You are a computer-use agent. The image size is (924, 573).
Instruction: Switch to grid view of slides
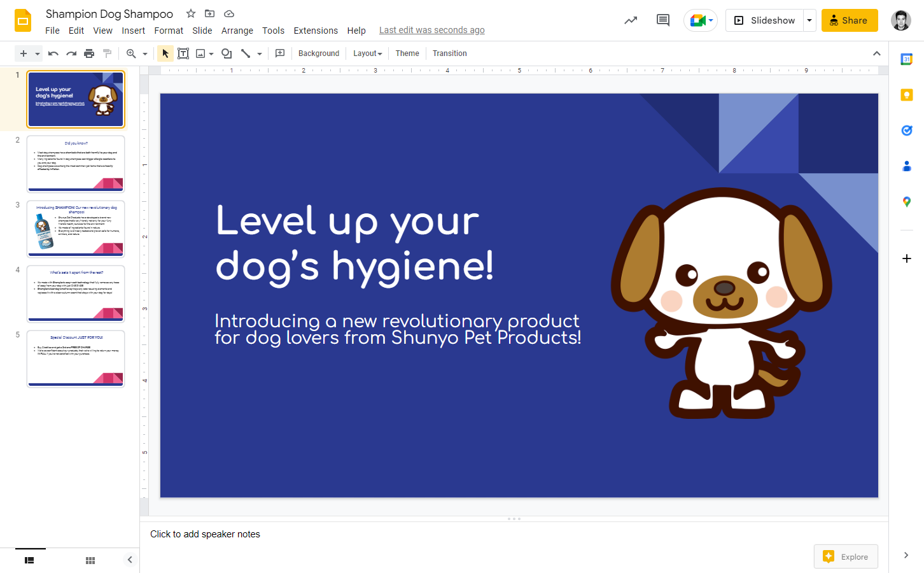click(90, 560)
